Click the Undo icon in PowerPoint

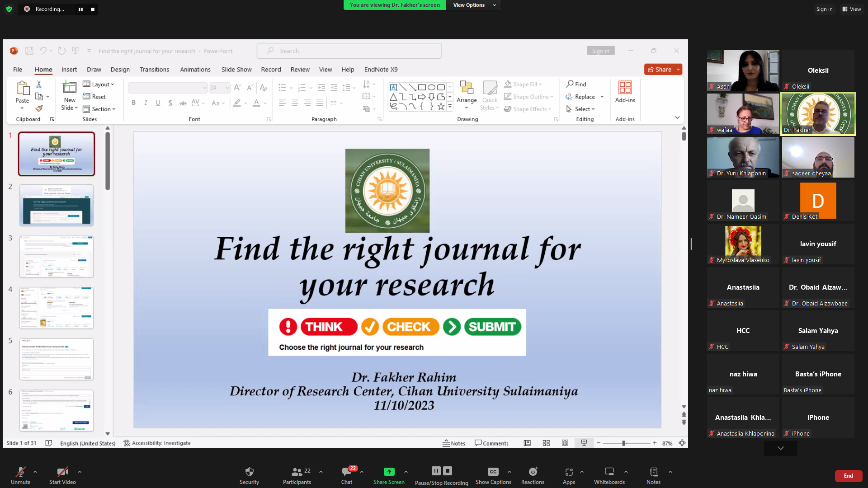click(x=43, y=51)
